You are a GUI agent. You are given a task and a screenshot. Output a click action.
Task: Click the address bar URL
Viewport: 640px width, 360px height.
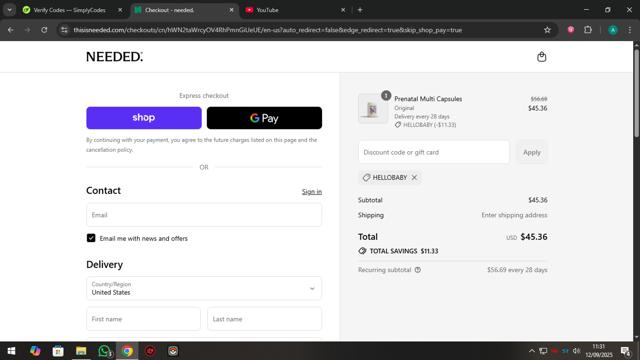(x=268, y=30)
